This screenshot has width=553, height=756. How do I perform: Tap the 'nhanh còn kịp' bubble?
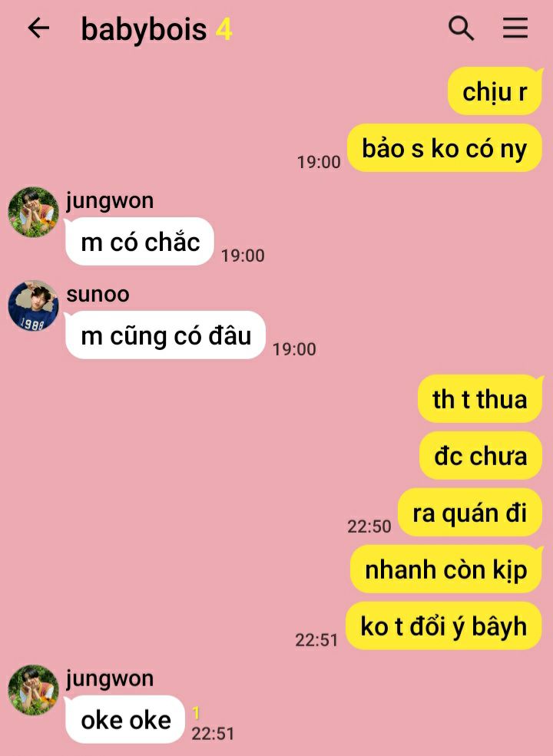point(446,569)
